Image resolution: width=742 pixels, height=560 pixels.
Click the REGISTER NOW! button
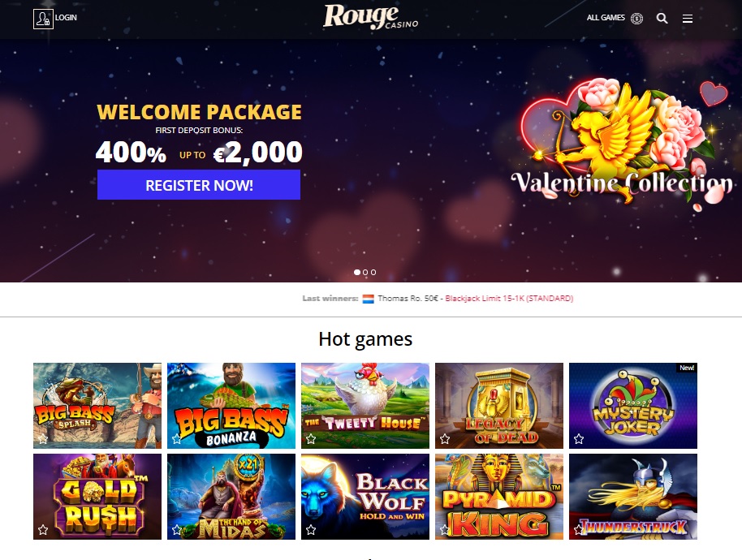(199, 185)
